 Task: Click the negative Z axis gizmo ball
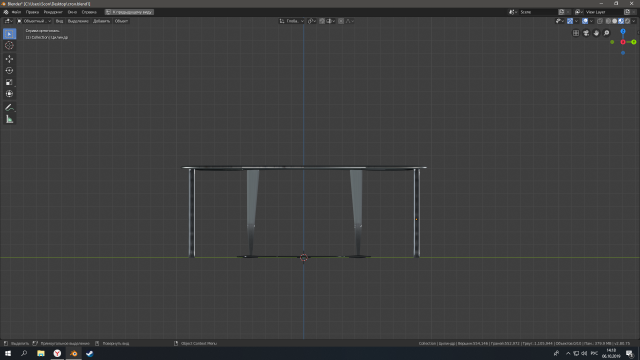tap(623, 53)
